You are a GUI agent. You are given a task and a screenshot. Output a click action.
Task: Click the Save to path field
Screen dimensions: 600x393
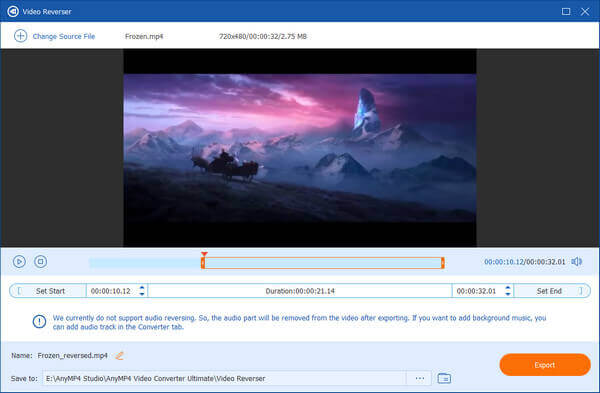tap(224, 378)
